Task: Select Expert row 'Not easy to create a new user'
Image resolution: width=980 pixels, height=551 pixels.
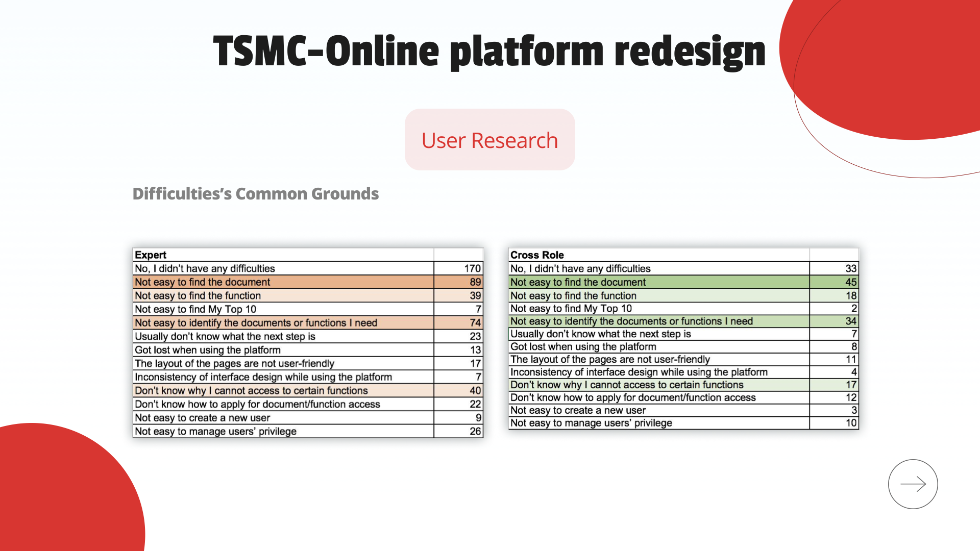Action: (308, 418)
